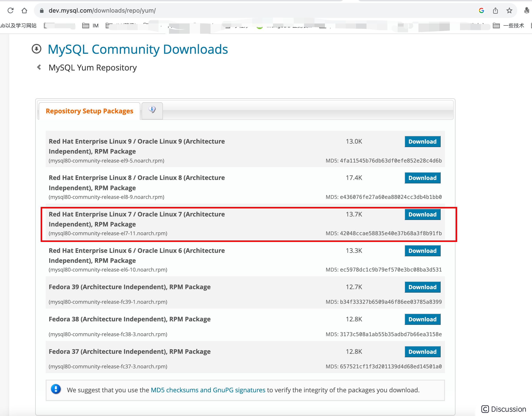The image size is (532, 416).
Task: Click the download circle icon near title
Action: click(x=37, y=49)
